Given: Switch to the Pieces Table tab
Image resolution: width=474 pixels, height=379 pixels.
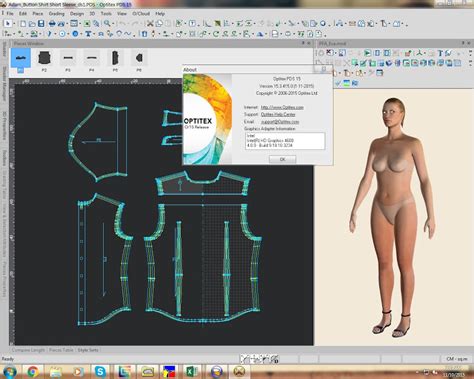Looking at the screenshot, I should click(x=61, y=350).
